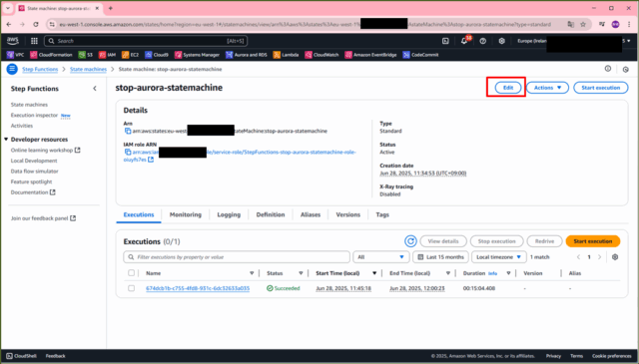Switch to the Monitoring tab

click(x=186, y=214)
